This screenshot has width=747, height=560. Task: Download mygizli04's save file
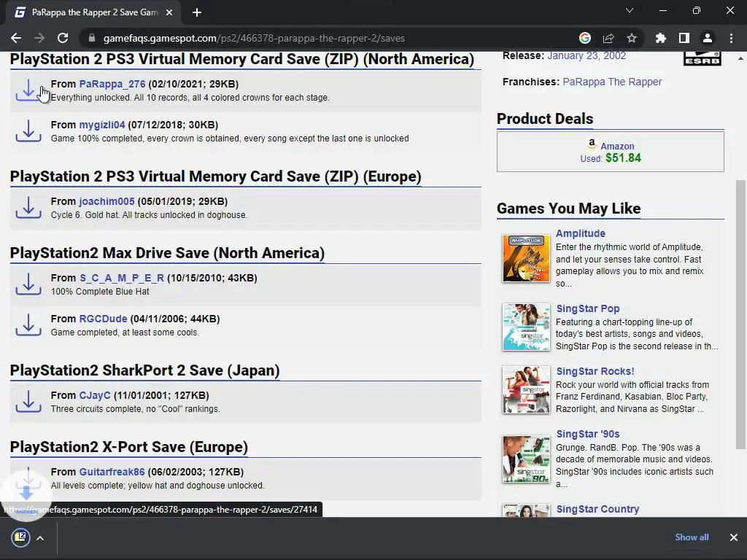[28, 131]
